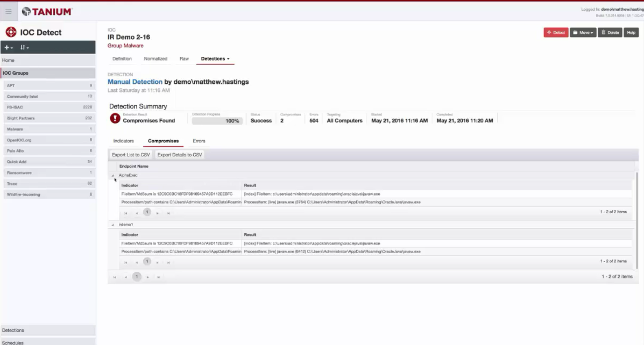
Task: Switch to the Definition tab
Action: coord(122,59)
